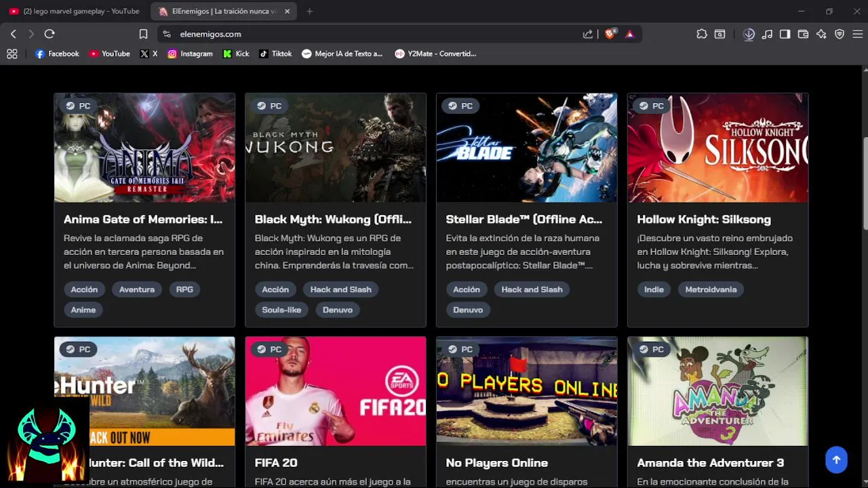Open the YouTube bookmark

109,54
